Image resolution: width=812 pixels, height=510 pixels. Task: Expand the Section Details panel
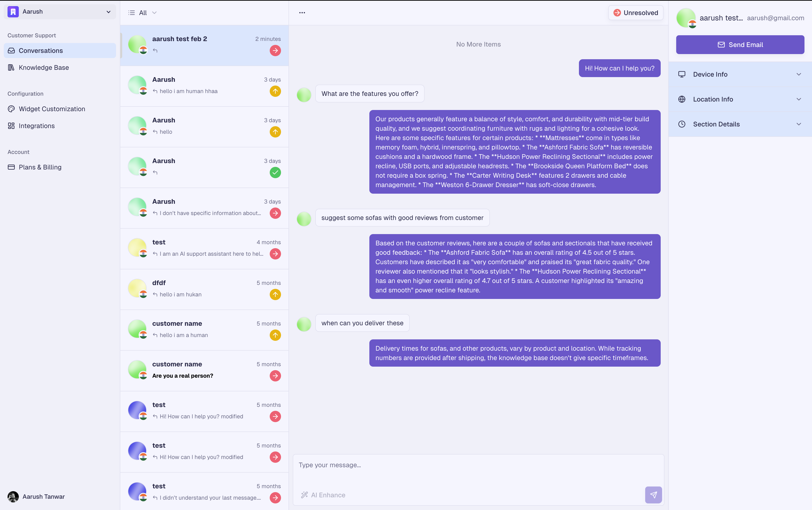point(740,124)
